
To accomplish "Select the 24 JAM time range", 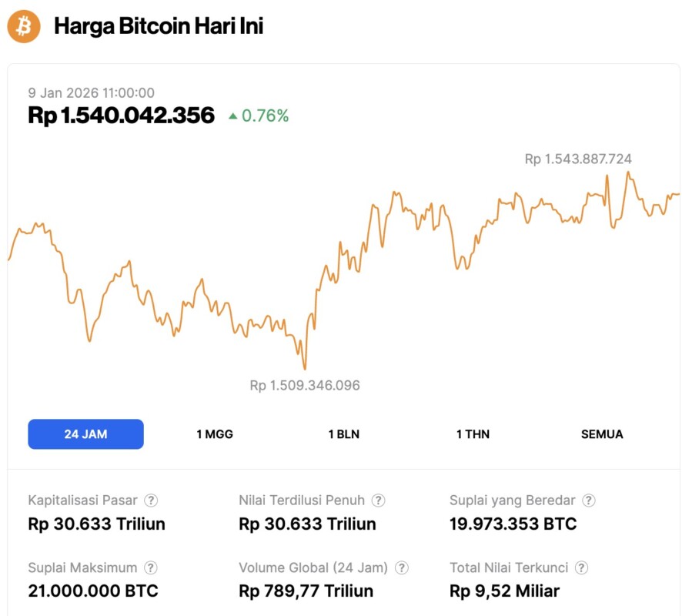I will click(x=85, y=434).
